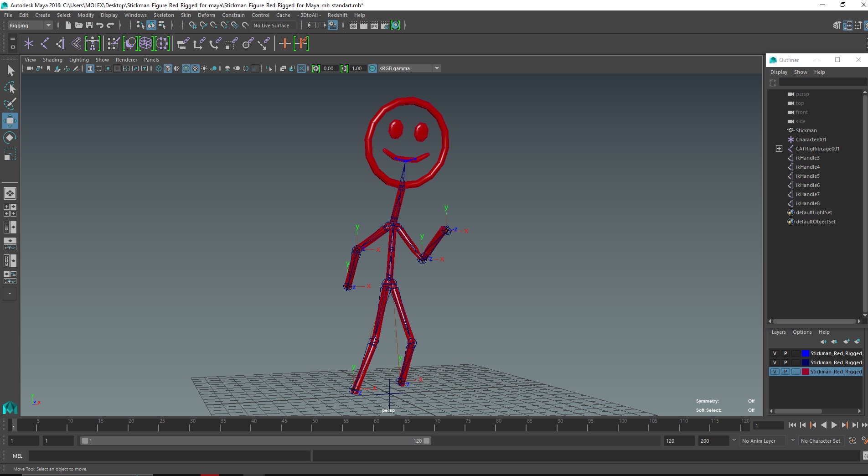Open the Deform menu
The width and height of the screenshot is (868, 476).
tap(206, 15)
